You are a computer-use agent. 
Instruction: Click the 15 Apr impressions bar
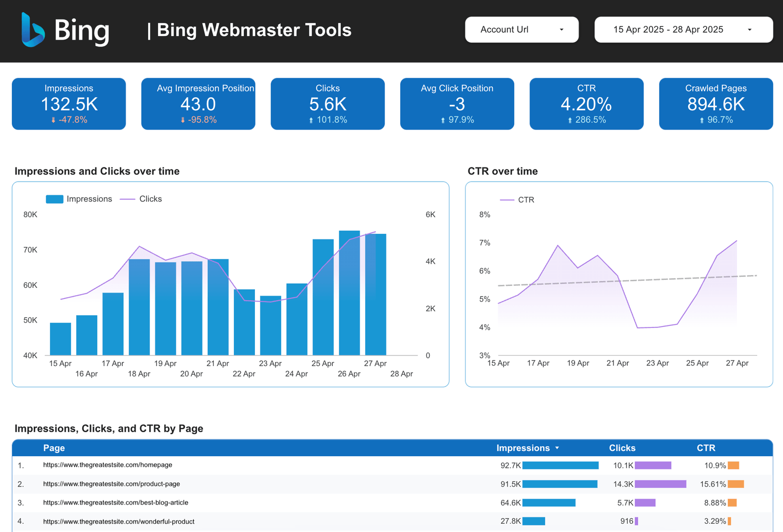pyautogui.click(x=61, y=339)
